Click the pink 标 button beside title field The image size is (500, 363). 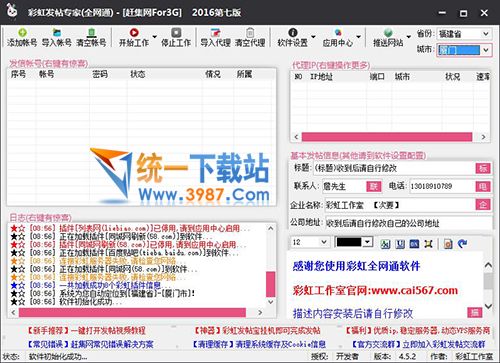(483, 168)
